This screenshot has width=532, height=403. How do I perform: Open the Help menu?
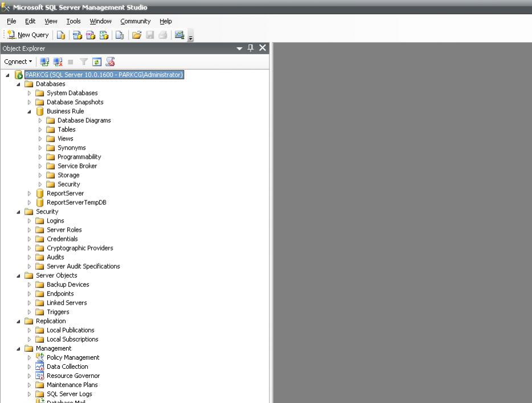pyautogui.click(x=166, y=21)
